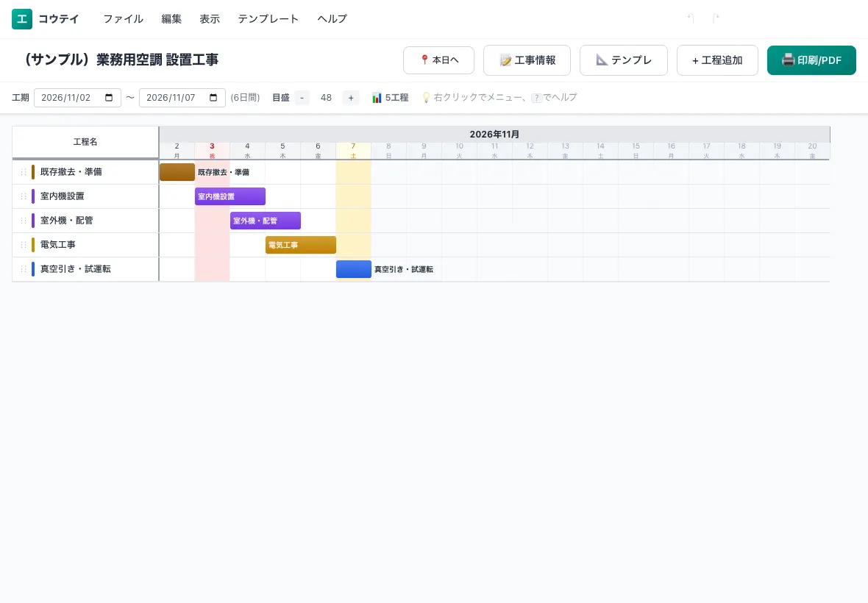The image size is (868, 603).
Task: Grab drag handle for 既存撤去・準備 row
Action: click(24, 172)
